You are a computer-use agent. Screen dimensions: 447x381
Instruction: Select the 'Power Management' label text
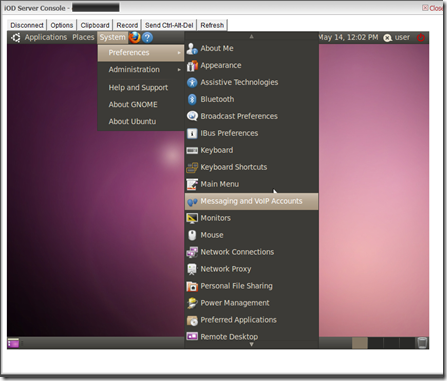[x=235, y=303]
